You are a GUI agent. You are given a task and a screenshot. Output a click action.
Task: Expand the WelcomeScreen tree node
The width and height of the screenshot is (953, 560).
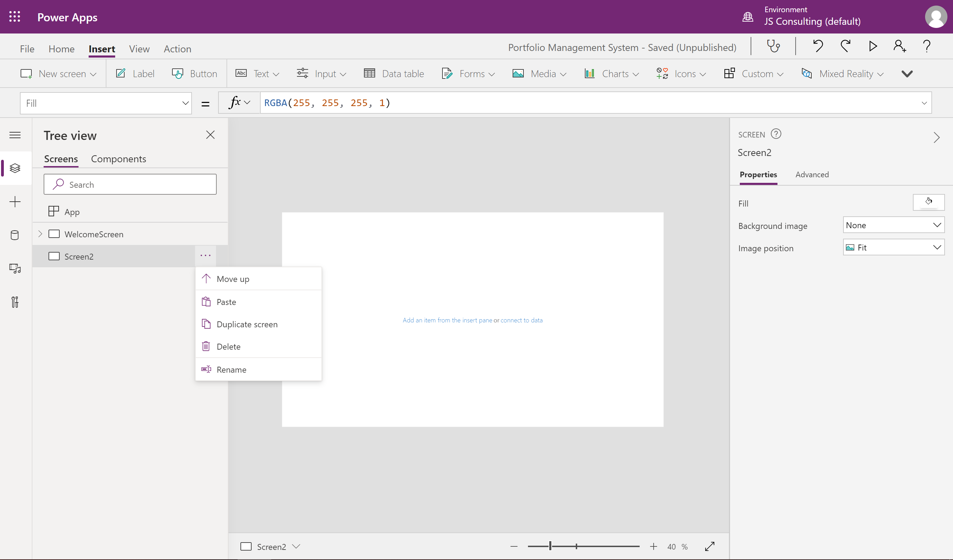[x=40, y=234]
